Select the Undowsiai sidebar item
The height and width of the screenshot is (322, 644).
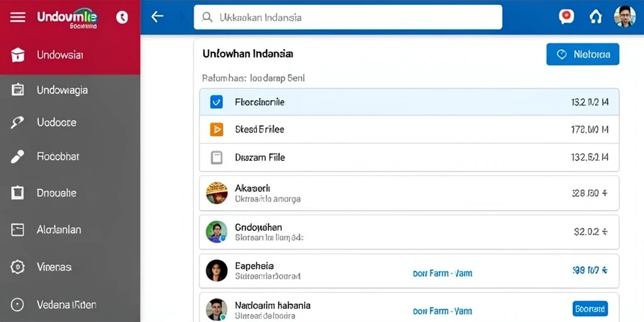[70, 55]
